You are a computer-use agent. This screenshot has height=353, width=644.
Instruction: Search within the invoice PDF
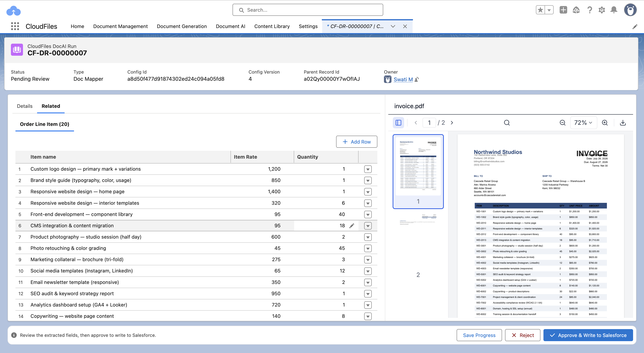click(507, 123)
